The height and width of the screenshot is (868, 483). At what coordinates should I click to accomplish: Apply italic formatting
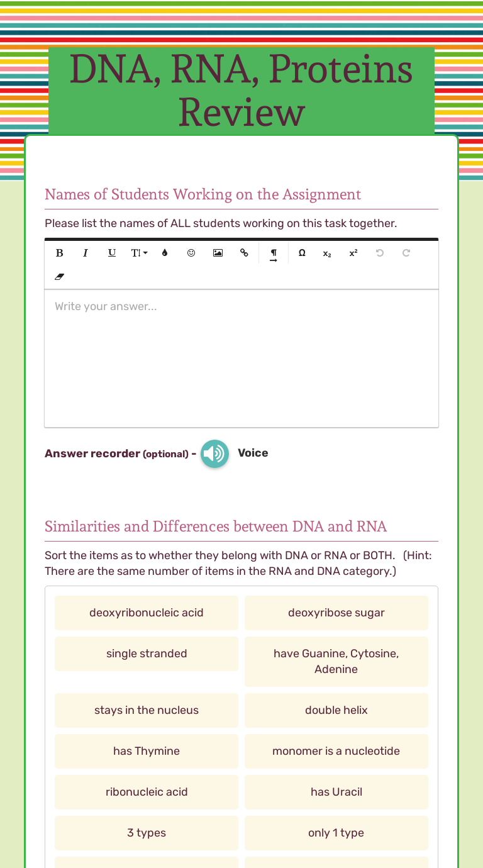point(86,253)
